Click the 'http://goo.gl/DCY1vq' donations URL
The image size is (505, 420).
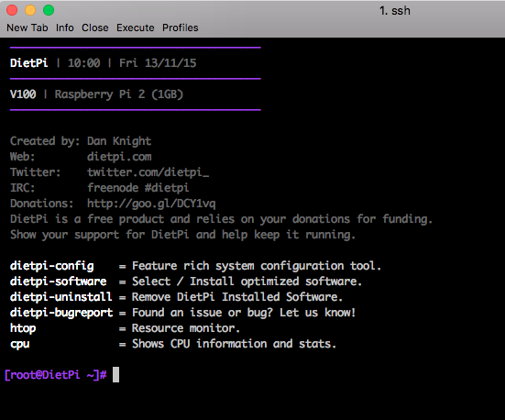151,204
